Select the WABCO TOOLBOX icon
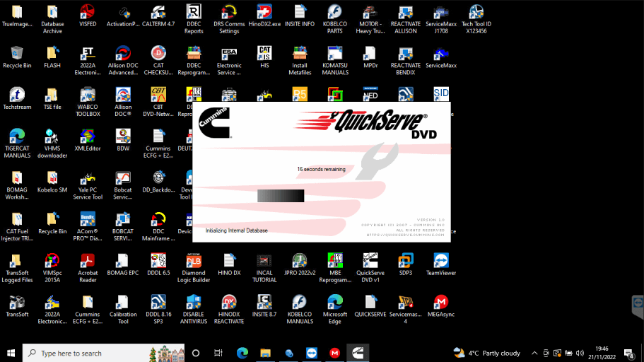The image size is (644, 362). pyautogui.click(x=88, y=96)
